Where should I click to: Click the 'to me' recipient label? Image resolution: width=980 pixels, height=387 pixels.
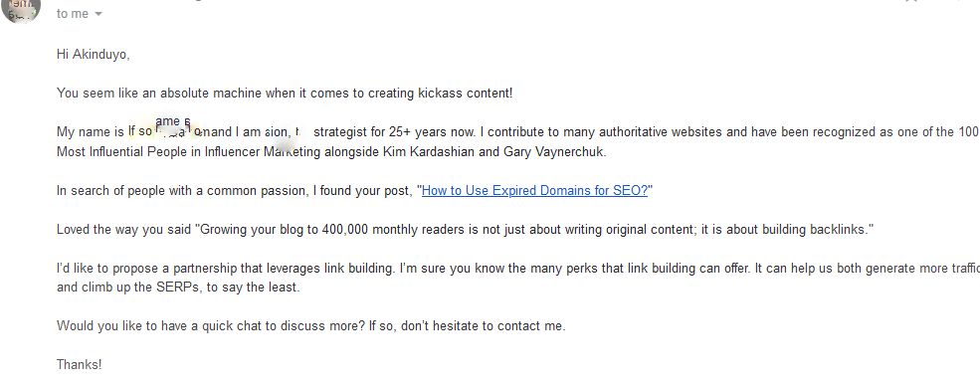(73, 14)
